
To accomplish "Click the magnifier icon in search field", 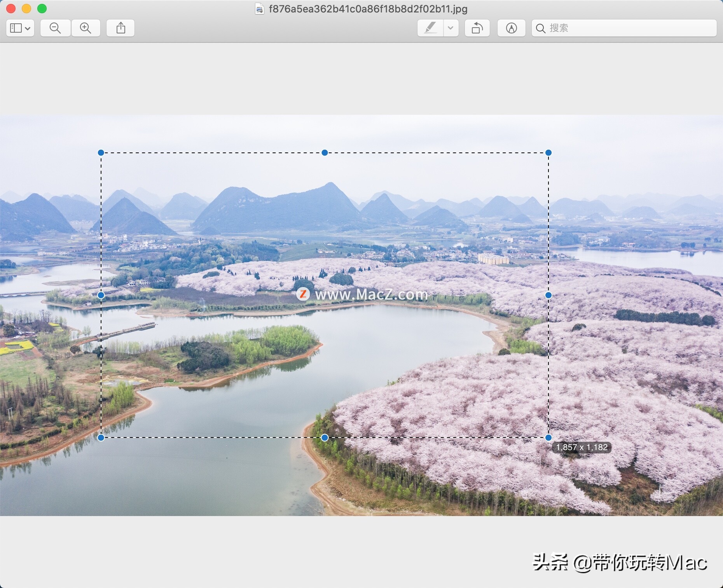I will coord(541,28).
